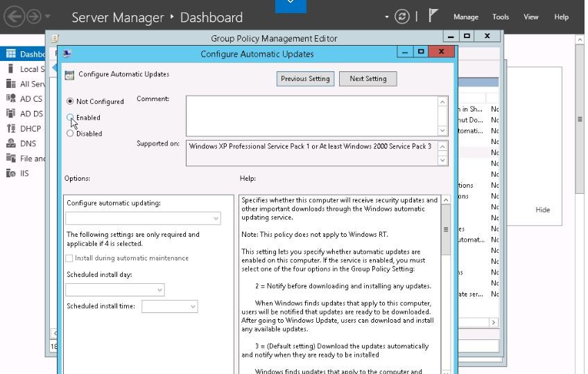This screenshot has height=374, width=588.
Task: Click the Comment box scroll-down arrow
Action: pyautogui.click(x=442, y=130)
